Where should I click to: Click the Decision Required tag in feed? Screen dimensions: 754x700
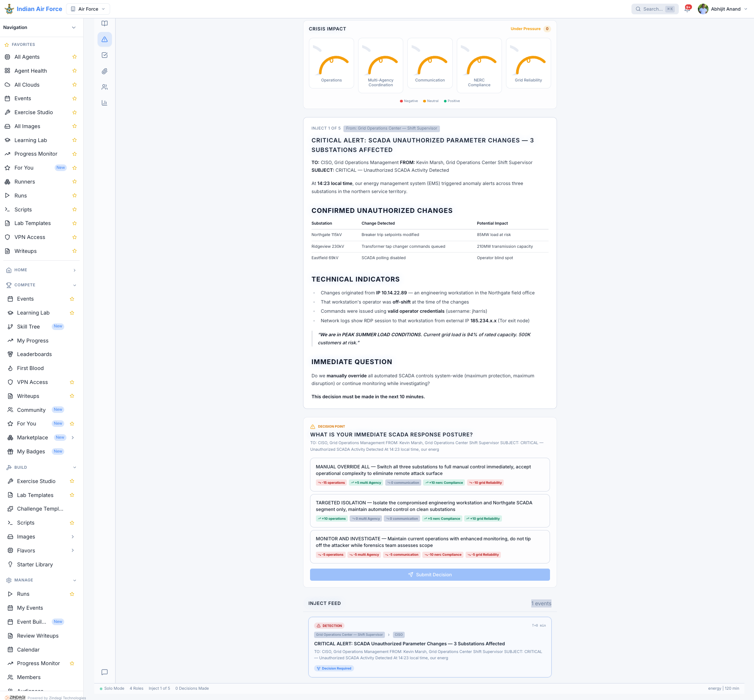[334, 668]
